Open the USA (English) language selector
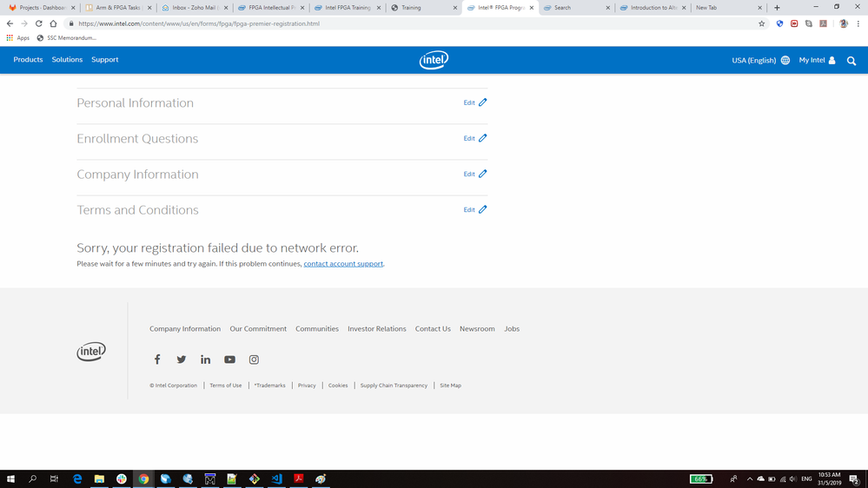This screenshot has width=868, height=488. click(760, 60)
